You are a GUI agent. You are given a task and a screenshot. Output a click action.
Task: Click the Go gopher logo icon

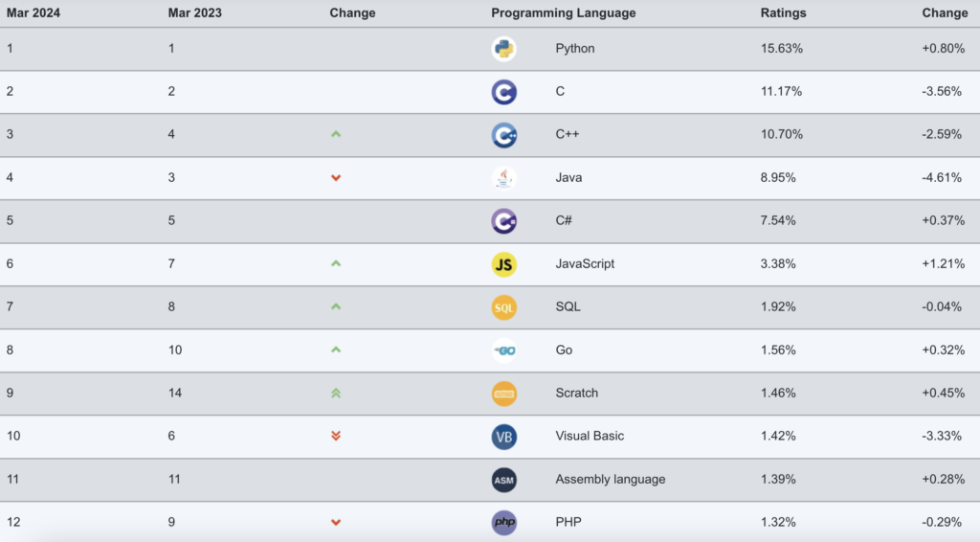tap(503, 350)
